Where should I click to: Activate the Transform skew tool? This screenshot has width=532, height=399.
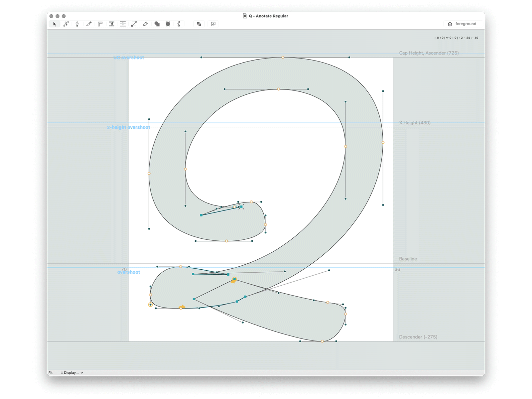point(111,24)
